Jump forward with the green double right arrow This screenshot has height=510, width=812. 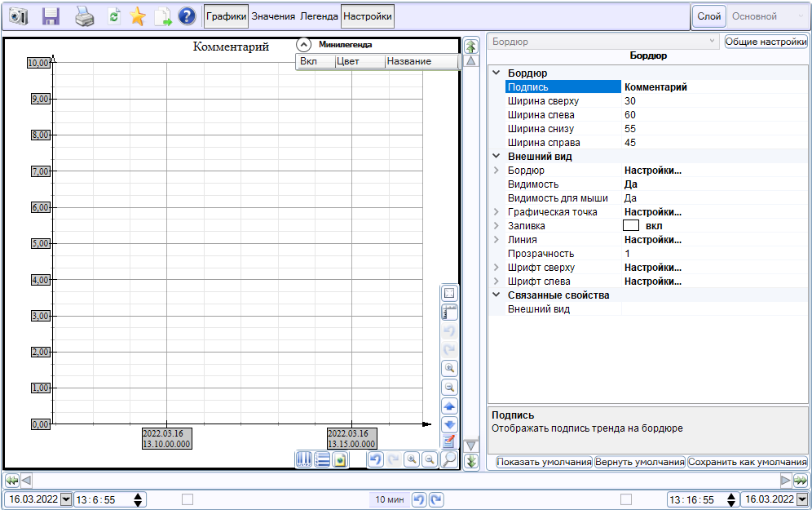(x=801, y=481)
